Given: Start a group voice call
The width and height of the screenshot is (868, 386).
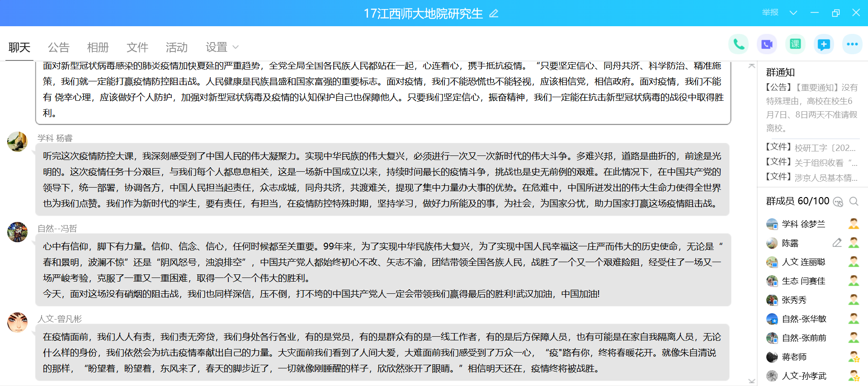Looking at the screenshot, I should [x=739, y=44].
